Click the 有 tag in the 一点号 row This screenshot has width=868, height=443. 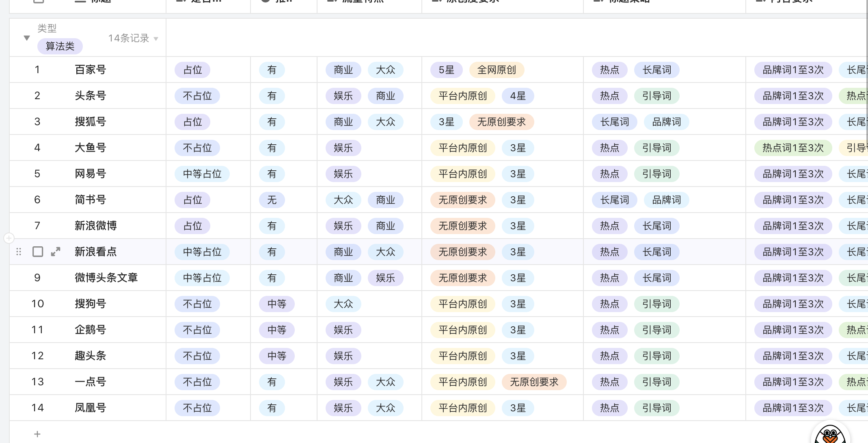[272, 382]
